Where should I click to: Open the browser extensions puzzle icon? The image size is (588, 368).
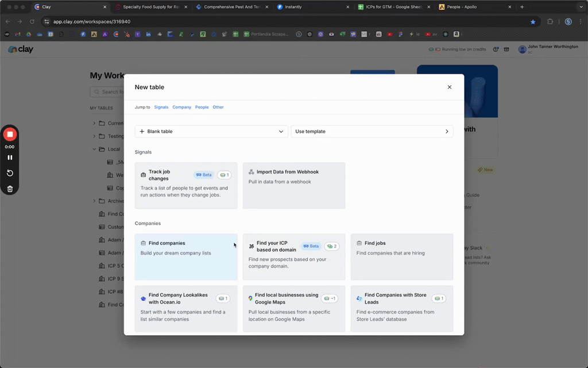click(550, 22)
